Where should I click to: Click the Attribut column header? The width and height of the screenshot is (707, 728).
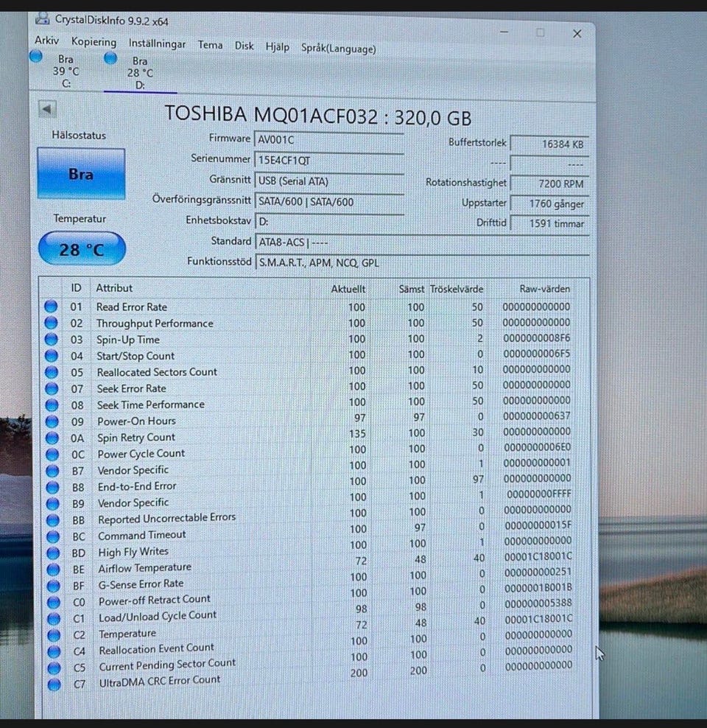tap(114, 288)
